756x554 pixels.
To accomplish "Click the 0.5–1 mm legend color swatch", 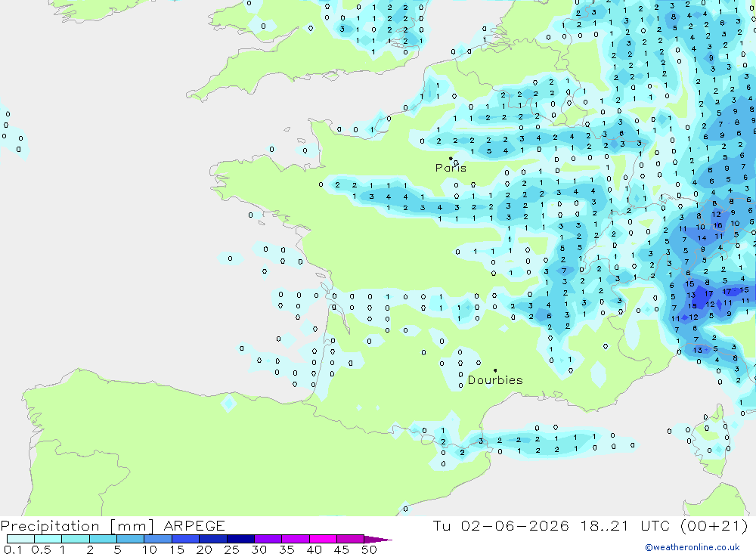I will pos(48,539).
